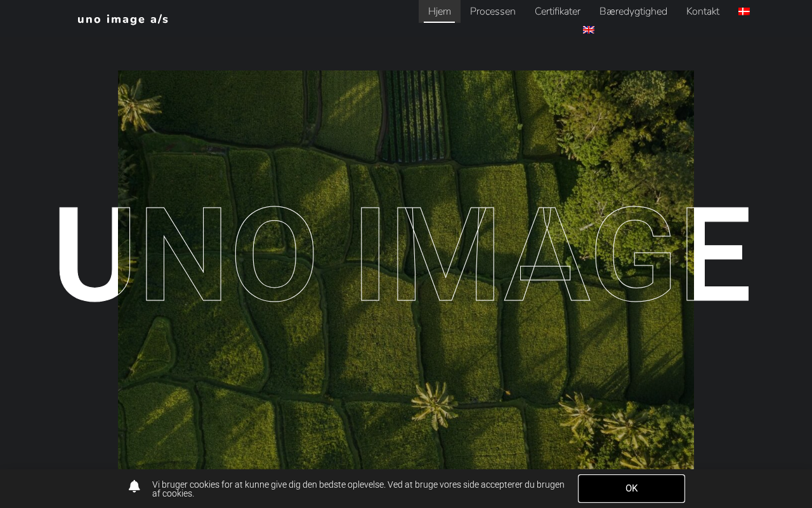The height and width of the screenshot is (508, 812).
Task: Go to the Processen page
Action: [493, 11]
